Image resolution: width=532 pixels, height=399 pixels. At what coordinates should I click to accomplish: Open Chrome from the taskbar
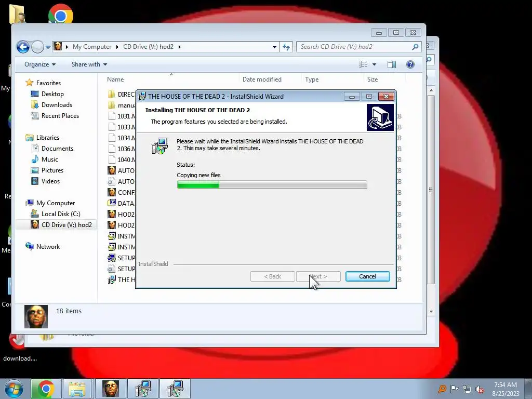point(46,389)
